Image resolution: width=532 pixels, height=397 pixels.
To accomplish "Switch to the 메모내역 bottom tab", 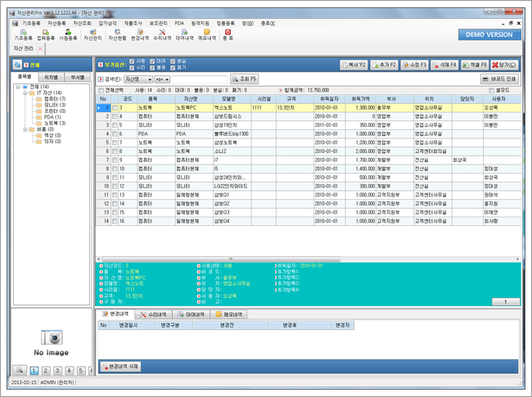I will [x=229, y=314].
